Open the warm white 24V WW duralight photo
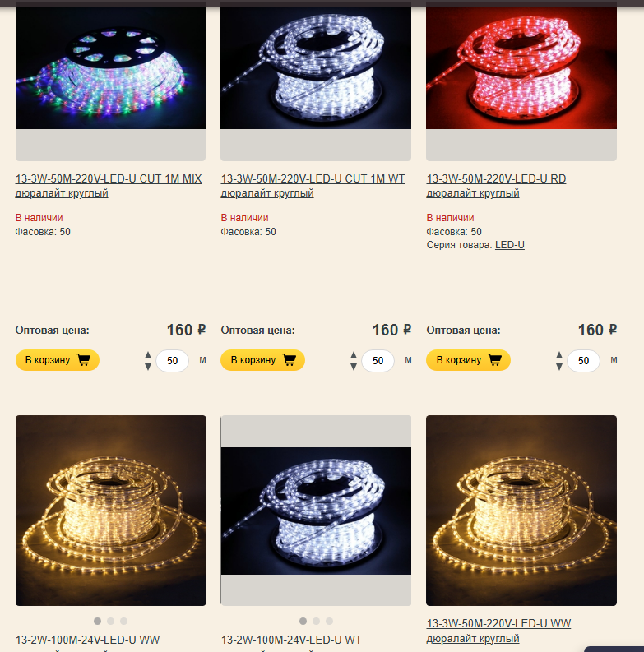This screenshot has width=644, height=652. (111, 511)
